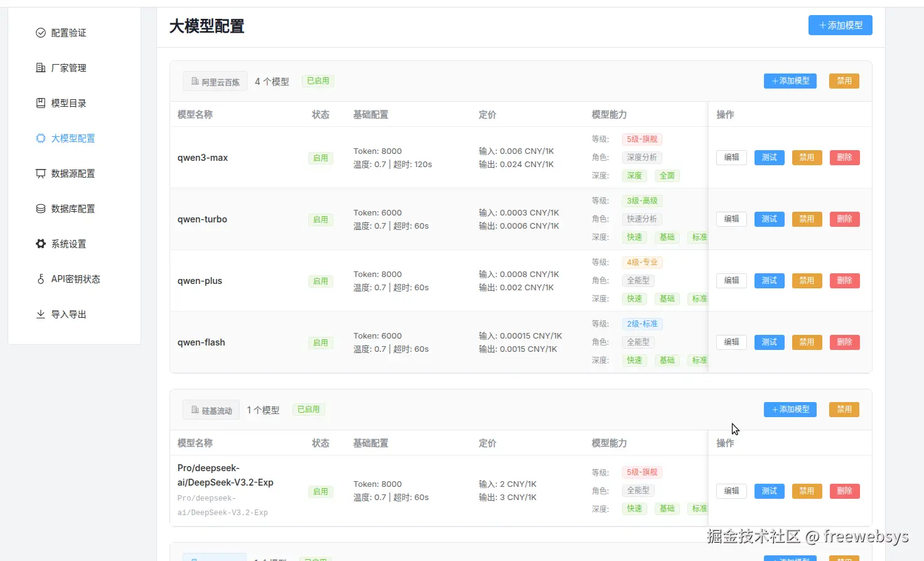Select 数据源配置 in sidebar

74,173
